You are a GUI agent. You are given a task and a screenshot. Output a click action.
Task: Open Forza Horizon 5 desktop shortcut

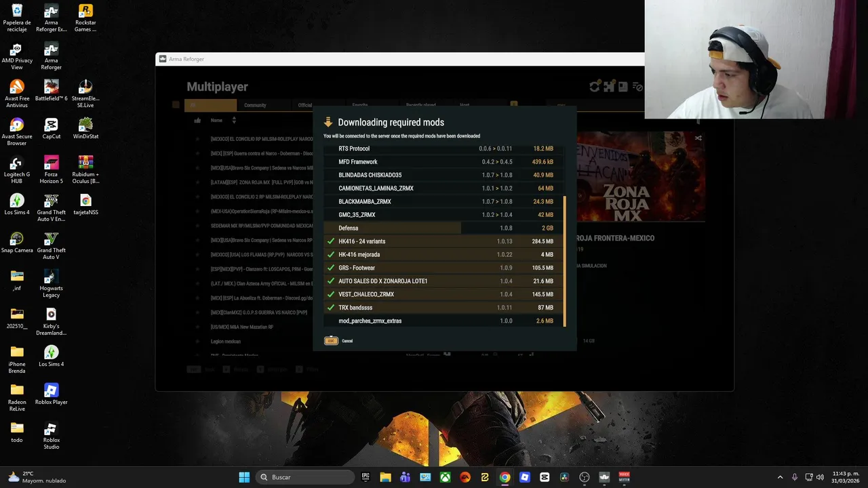pyautogui.click(x=52, y=170)
